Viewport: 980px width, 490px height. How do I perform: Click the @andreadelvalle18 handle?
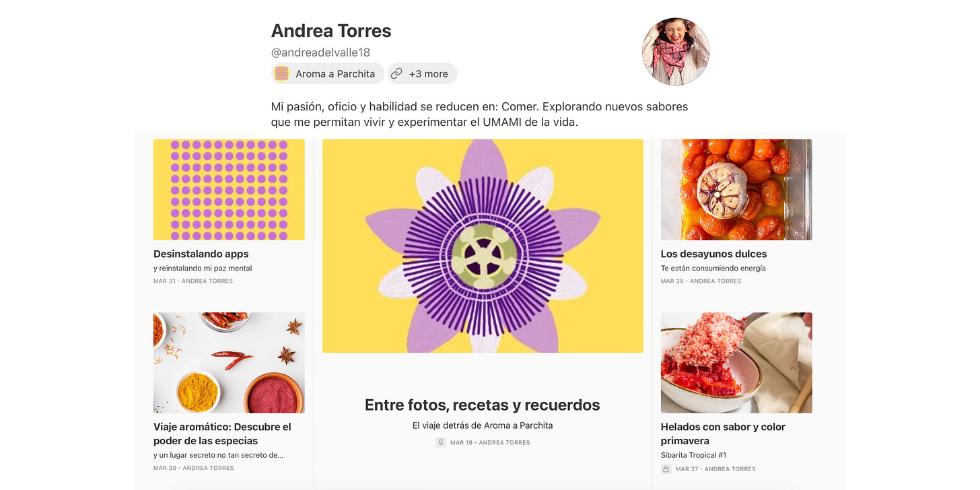(x=320, y=53)
